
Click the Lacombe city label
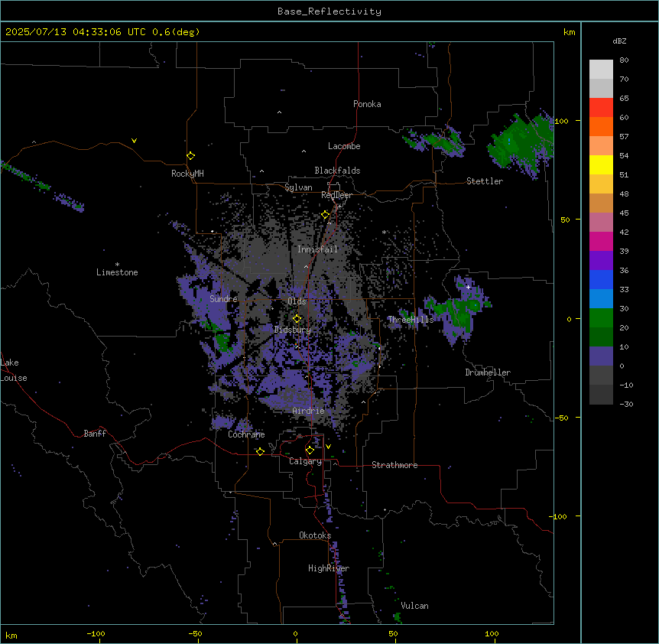[344, 146]
